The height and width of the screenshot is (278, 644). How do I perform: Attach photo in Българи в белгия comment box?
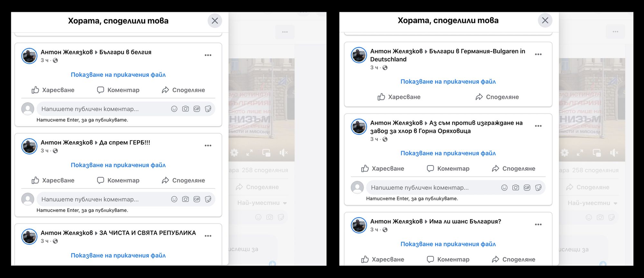[185, 109]
